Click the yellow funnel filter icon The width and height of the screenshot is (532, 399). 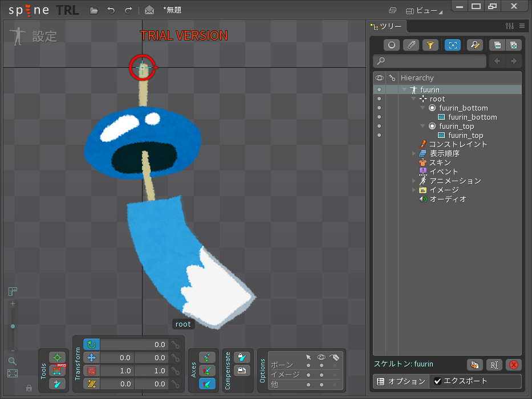point(430,45)
